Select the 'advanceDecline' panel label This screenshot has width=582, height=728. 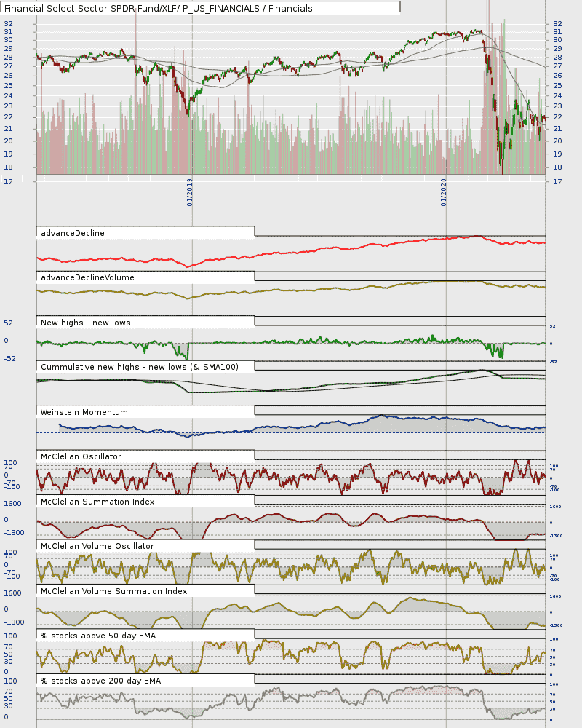[x=73, y=233]
